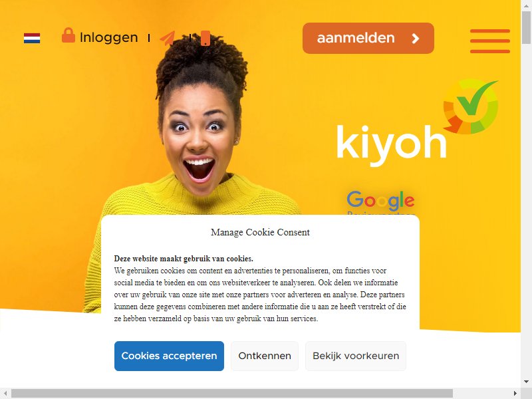Click the Manage Cookie Consent heading

pyautogui.click(x=260, y=232)
